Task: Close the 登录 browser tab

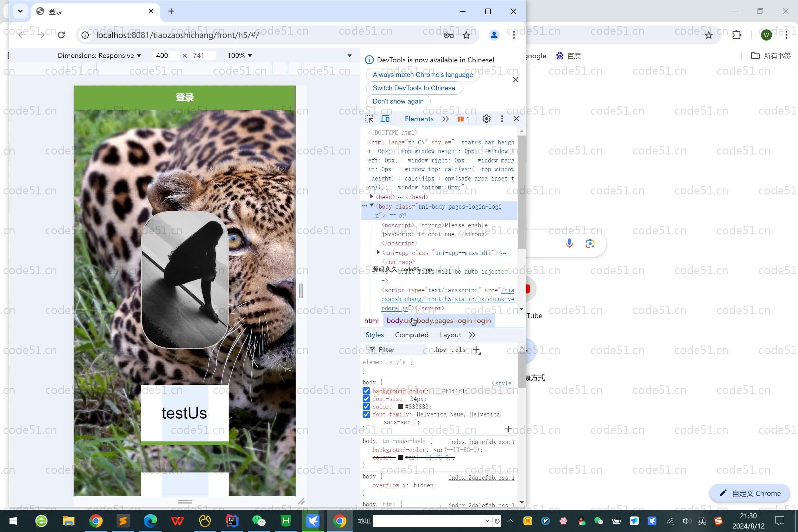Action: click(x=151, y=11)
